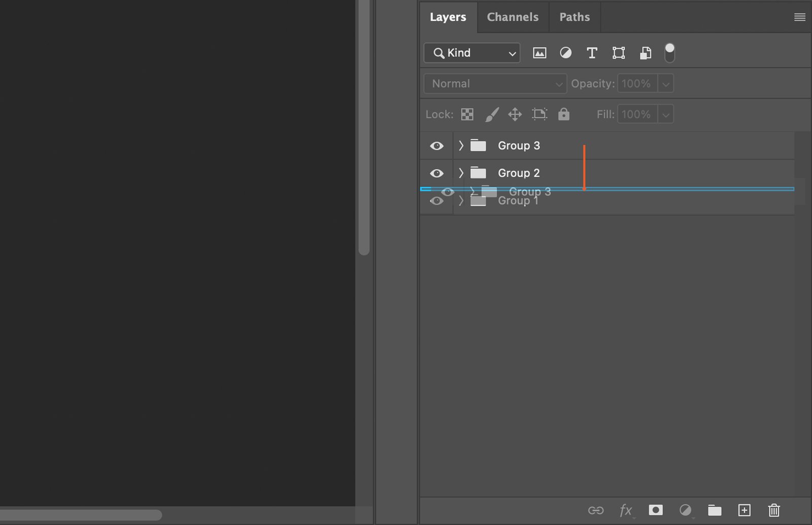Open the Kind filter dropdown
This screenshot has width=812, height=525.
coord(472,53)
